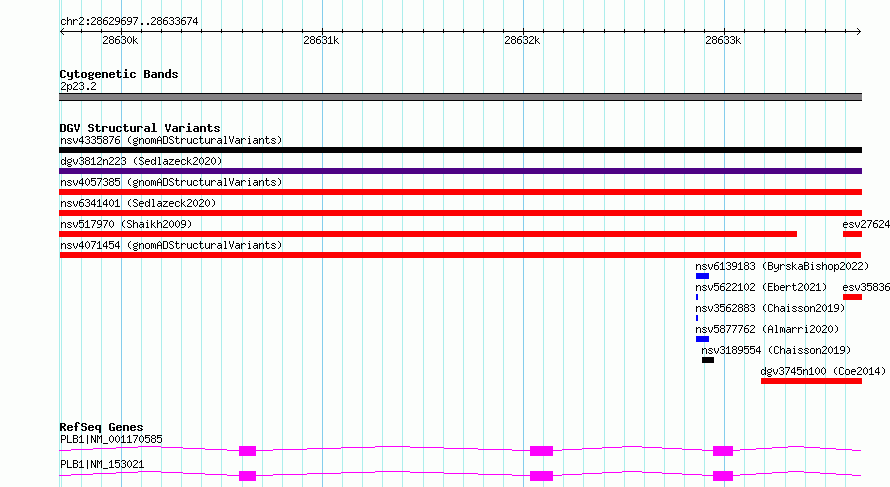This screenshot has height=487, width=890.
Task: Open the DGV Structural Variants track title
Action: pyautogui.click(x=140, y=128)
